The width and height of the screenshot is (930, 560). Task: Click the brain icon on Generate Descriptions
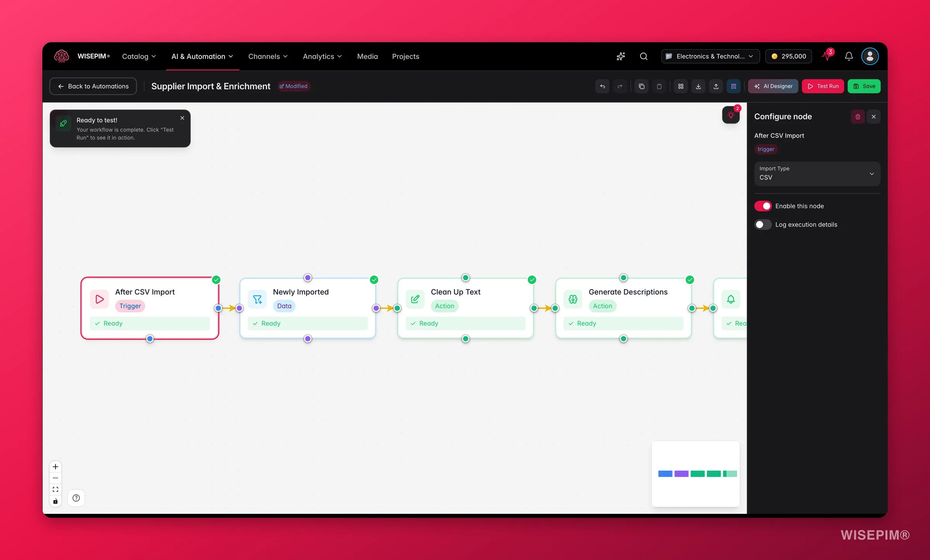(573, 299)
